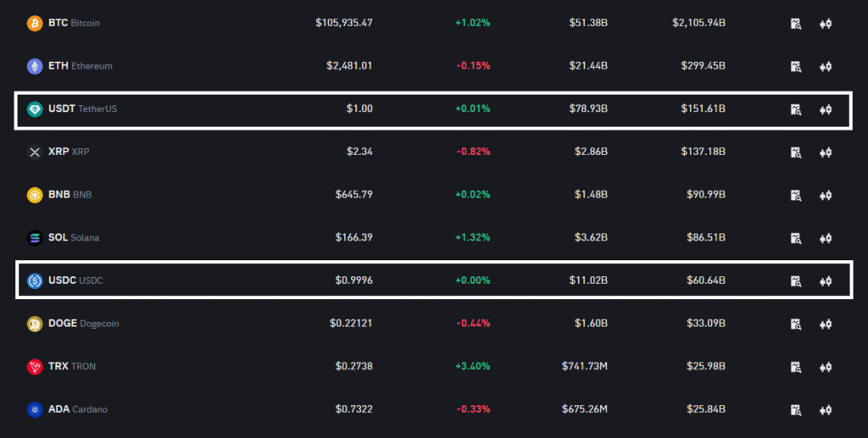This screenshot has height=438, width=868.
Task: Click the DOGE change -0.44%
Action: coord(473,324)
